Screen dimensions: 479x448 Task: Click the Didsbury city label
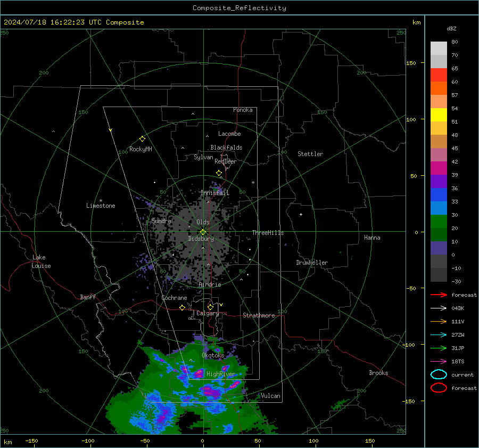201,239
